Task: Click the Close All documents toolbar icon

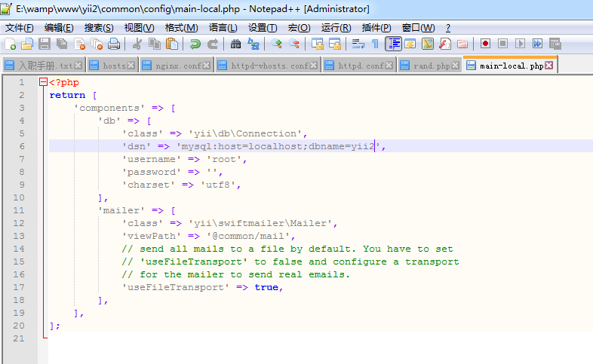Action: 97,44
